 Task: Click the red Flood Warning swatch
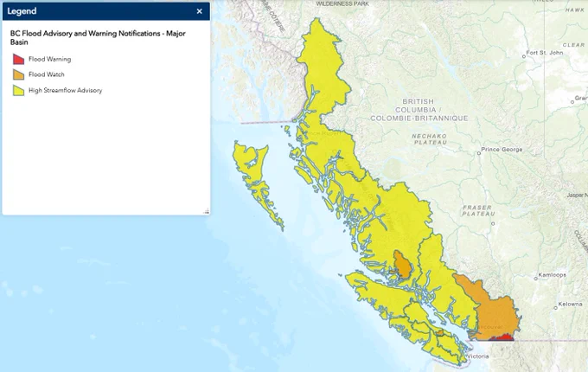pos(18,59)
